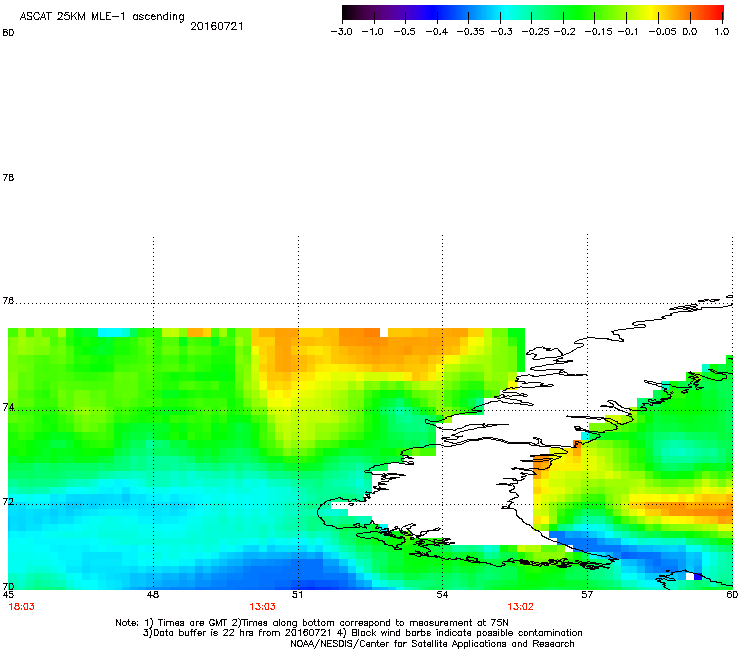Screen dimensions: 740x650
Task: Click the latitude label 72
Action: [x=8, y=501]
